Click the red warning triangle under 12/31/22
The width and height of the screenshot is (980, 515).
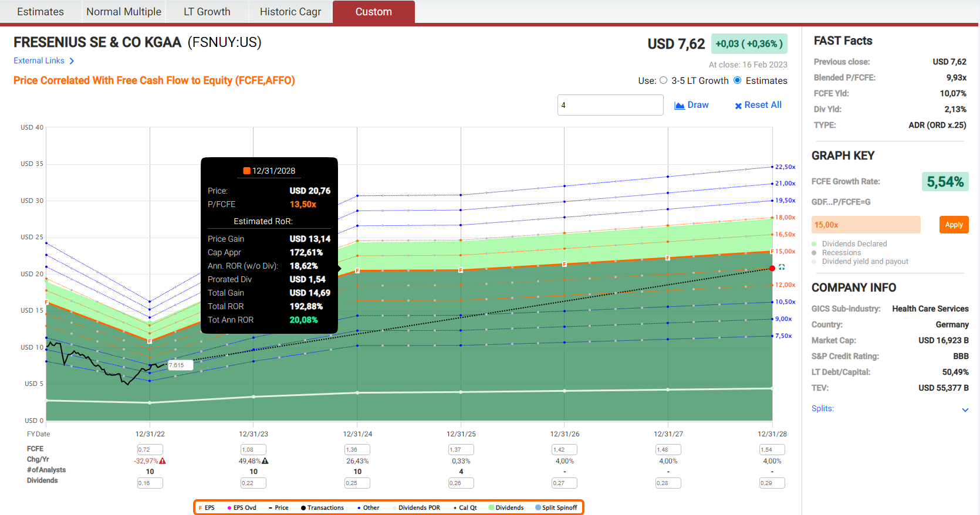pyautogui.click(x=163, y=461)
